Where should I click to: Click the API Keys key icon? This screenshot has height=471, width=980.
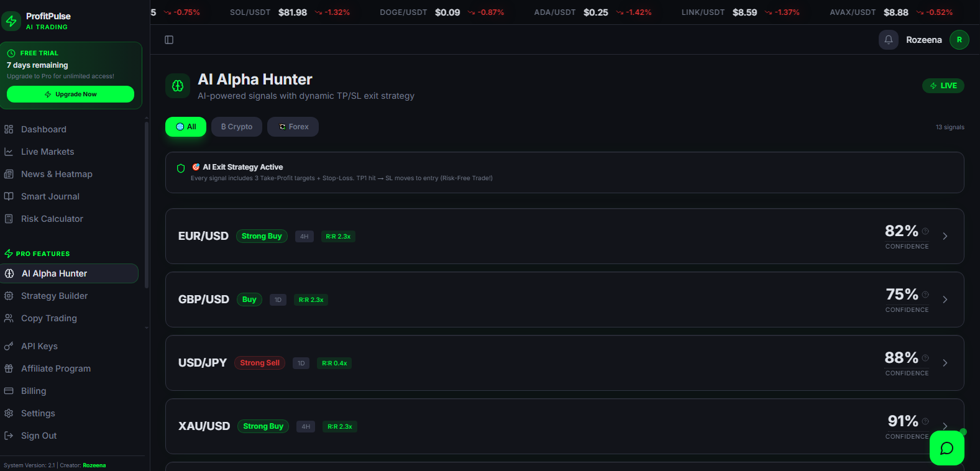click(x=9, y=346)
